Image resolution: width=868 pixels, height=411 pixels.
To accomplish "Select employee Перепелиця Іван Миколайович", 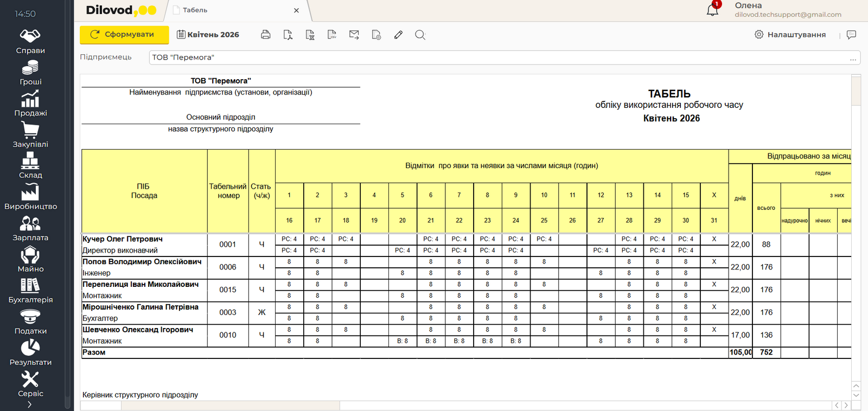I will [x=141, y=285].
